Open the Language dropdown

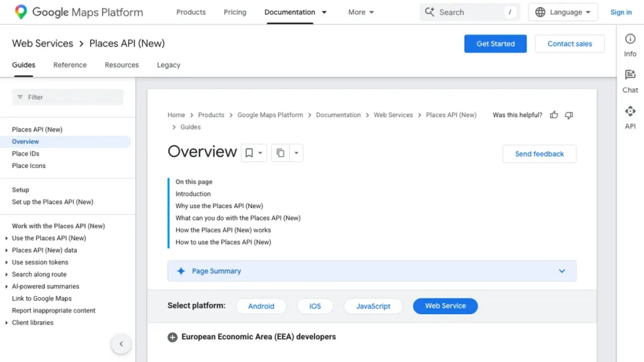click(x=563, y=13)
